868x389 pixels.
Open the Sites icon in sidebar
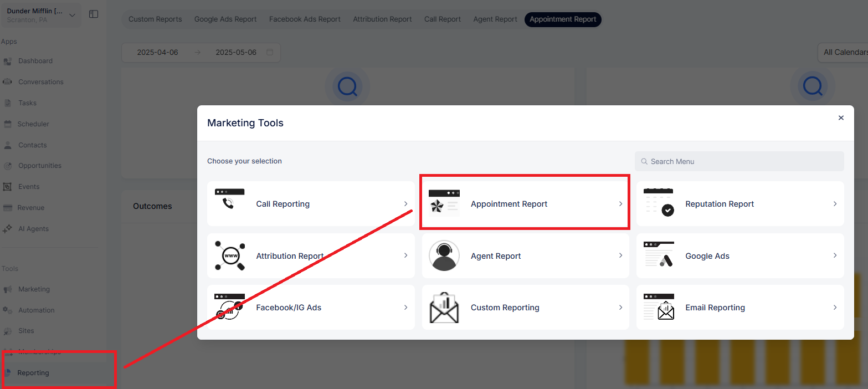click(8, 331)
